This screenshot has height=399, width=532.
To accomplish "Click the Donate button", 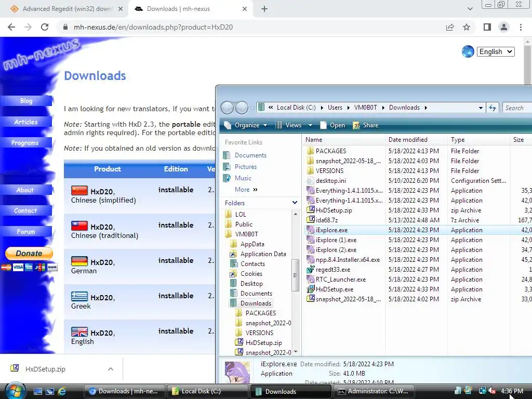I will 29,253.
